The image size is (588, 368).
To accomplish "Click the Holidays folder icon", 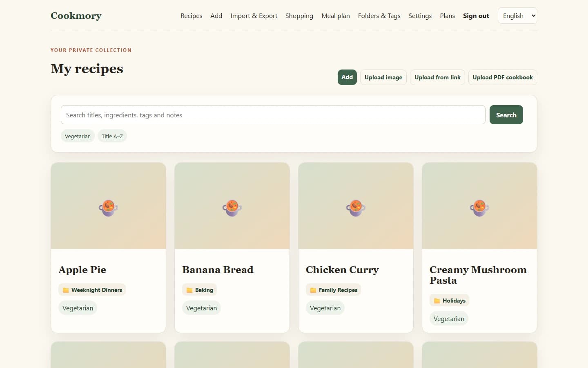I will [437, 301].
